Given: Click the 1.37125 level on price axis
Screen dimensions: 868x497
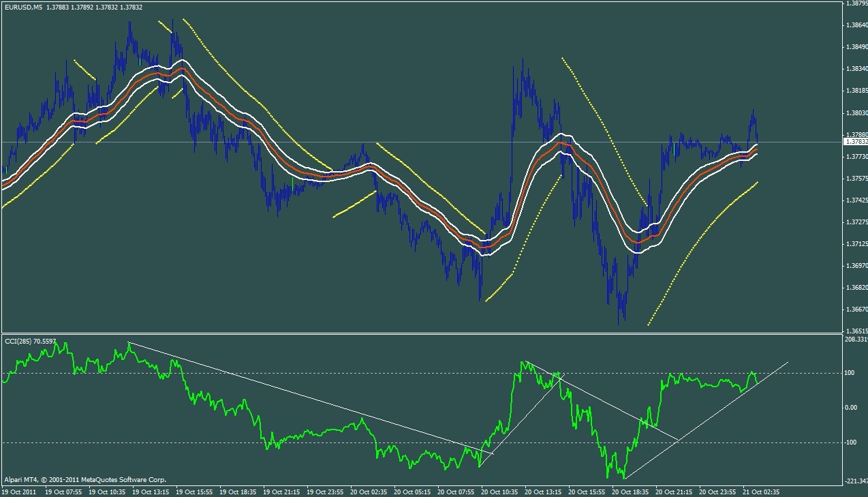Looking at the screenshot, I should point(855,243).
